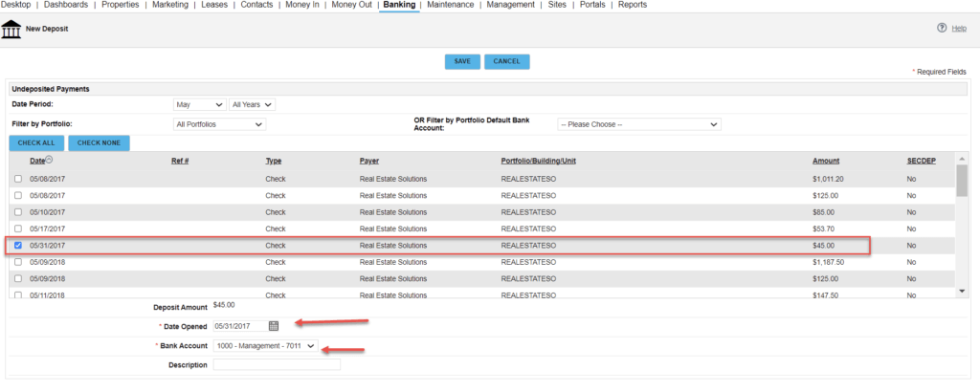Check the 05/17/2017 $53.70 payment checkbox

pos(18,229)
